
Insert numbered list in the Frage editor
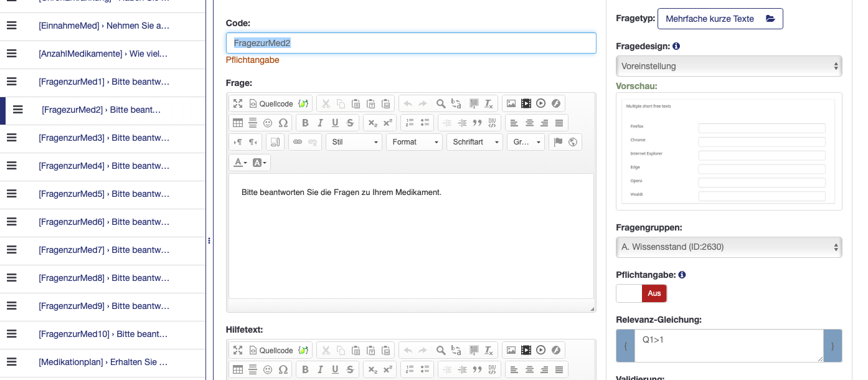(408, 123)
